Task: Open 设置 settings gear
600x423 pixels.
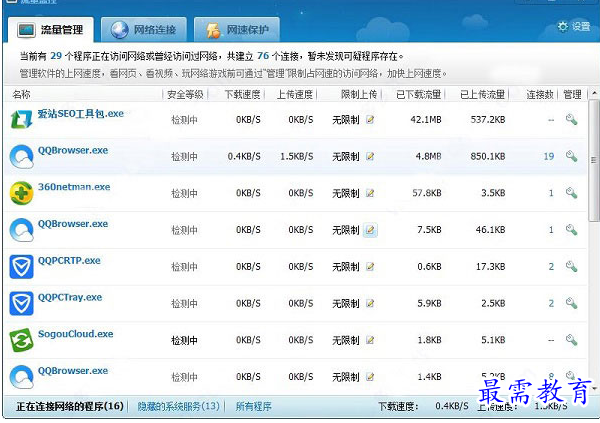Action: [x=574, y=26]
